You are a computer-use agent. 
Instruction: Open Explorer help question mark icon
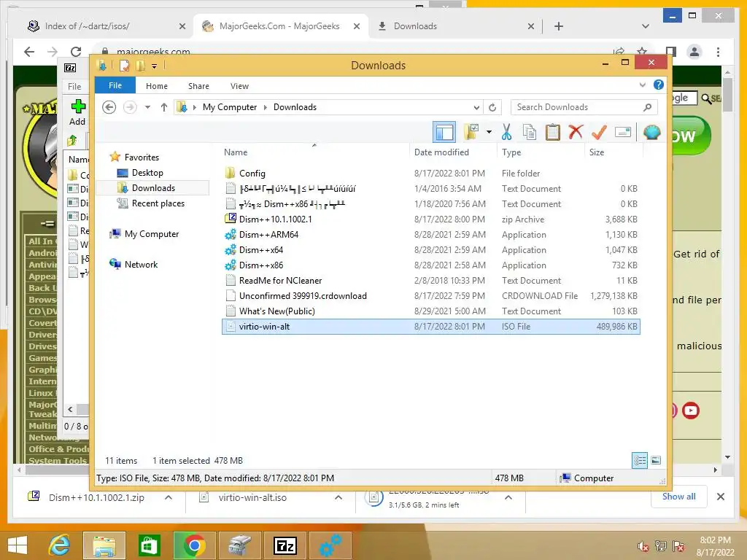659,85
